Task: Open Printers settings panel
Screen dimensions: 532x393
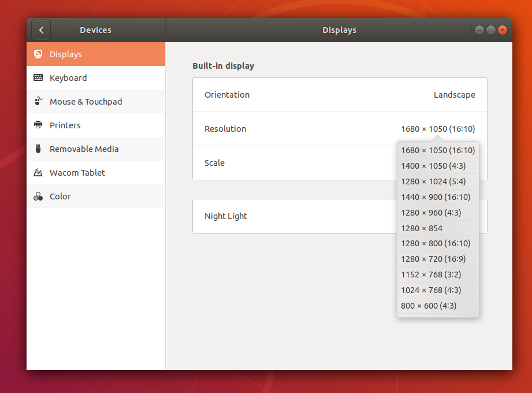Action: coord(96,125)
